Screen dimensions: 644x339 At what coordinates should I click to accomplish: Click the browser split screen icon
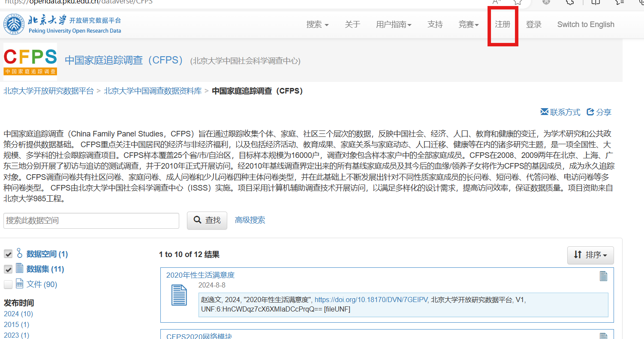click(x=596, y=2)
